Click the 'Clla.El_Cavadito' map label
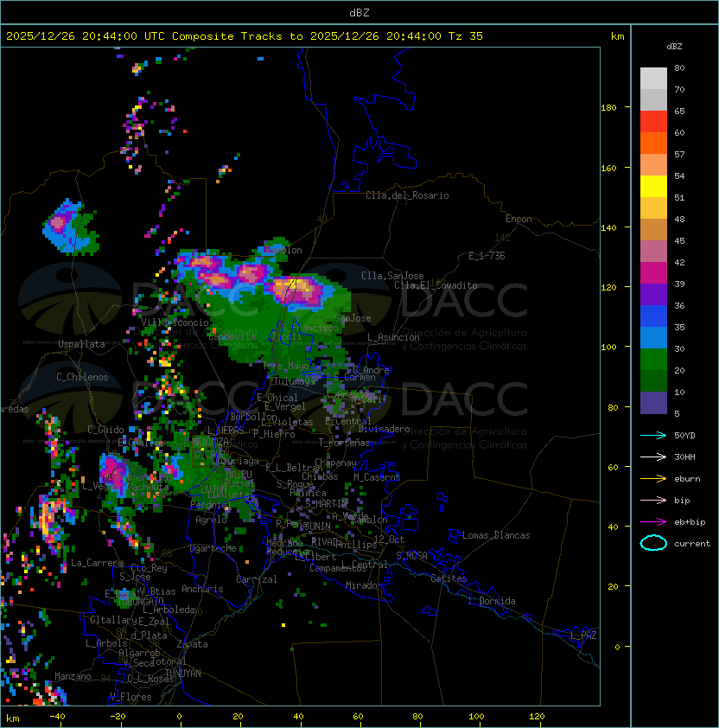The image size is (719, 728). pyautogui.click(x=436, y=285)
